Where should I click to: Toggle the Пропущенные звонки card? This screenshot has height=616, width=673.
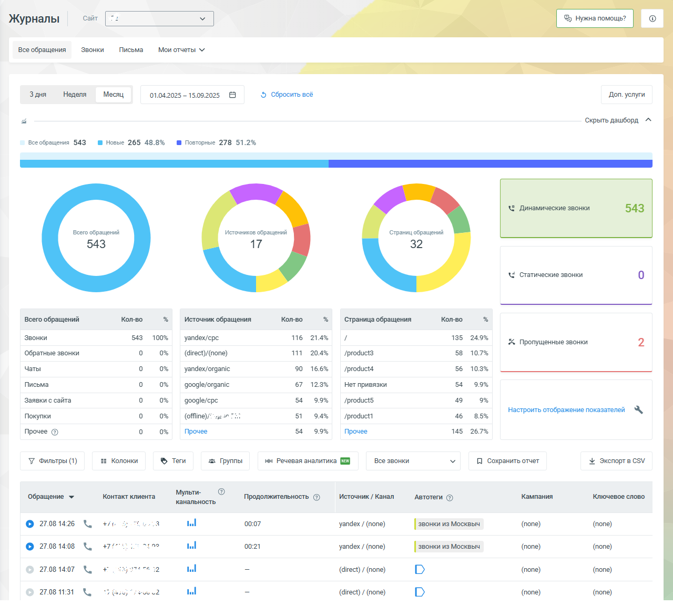click(x=576, y=342)
